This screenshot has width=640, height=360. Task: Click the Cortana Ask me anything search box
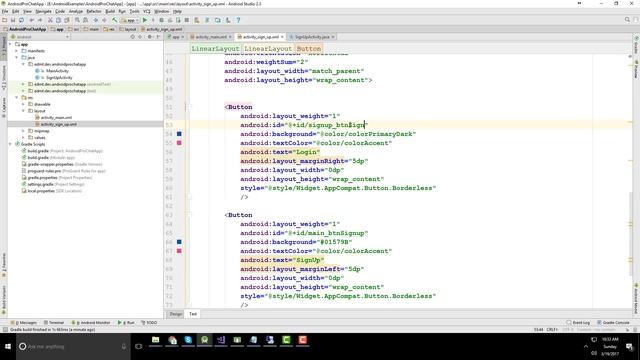73,347
